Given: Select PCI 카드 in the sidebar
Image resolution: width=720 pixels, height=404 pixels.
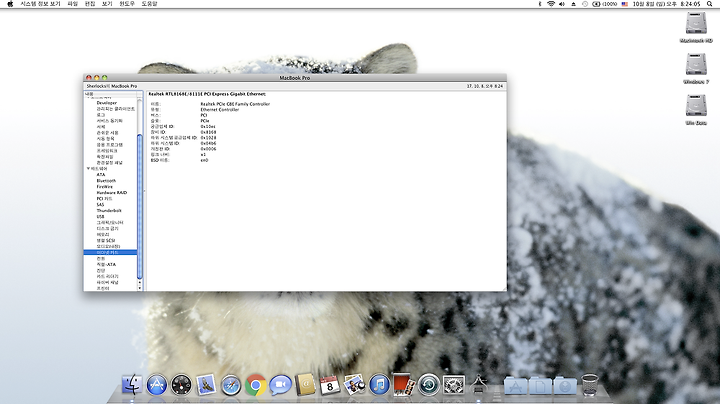Looking at the screenshot, I should coord(104,198).
